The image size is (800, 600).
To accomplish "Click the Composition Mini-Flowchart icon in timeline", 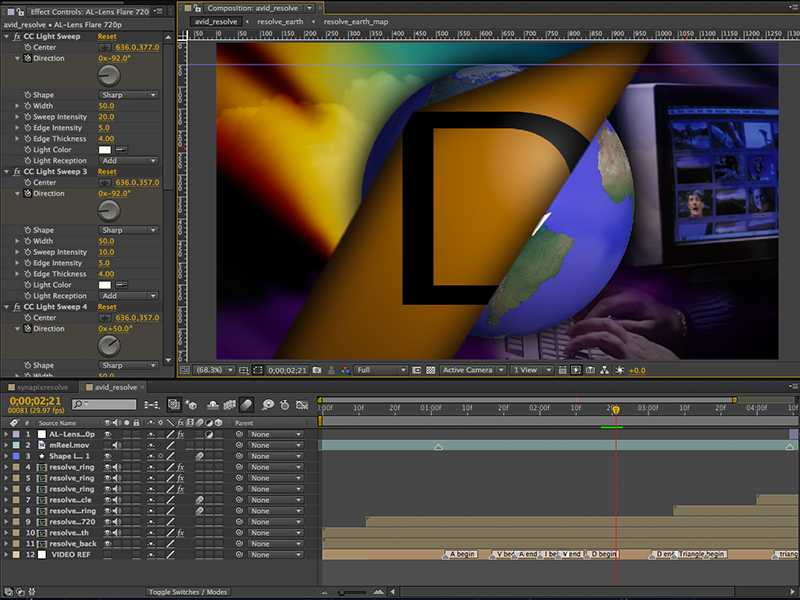I will pos(152,405).
